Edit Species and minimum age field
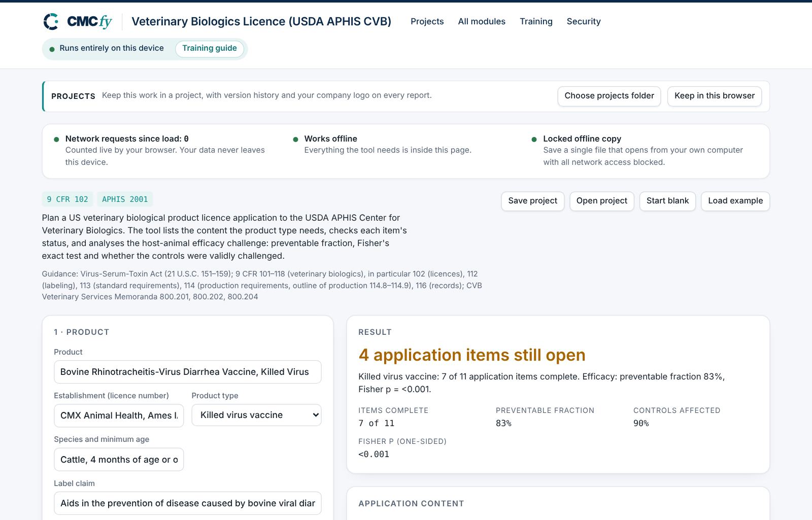812x520 pixels. pos(119,460)
